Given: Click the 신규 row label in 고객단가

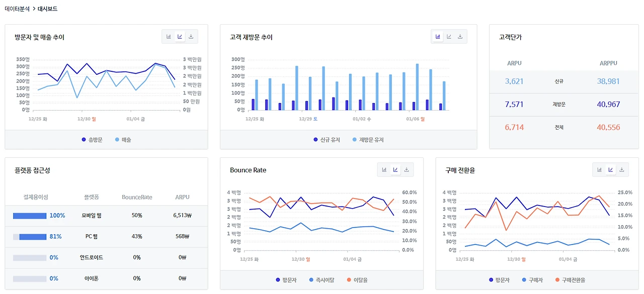Looking at the screenshot, I should [x=559, y=81].
